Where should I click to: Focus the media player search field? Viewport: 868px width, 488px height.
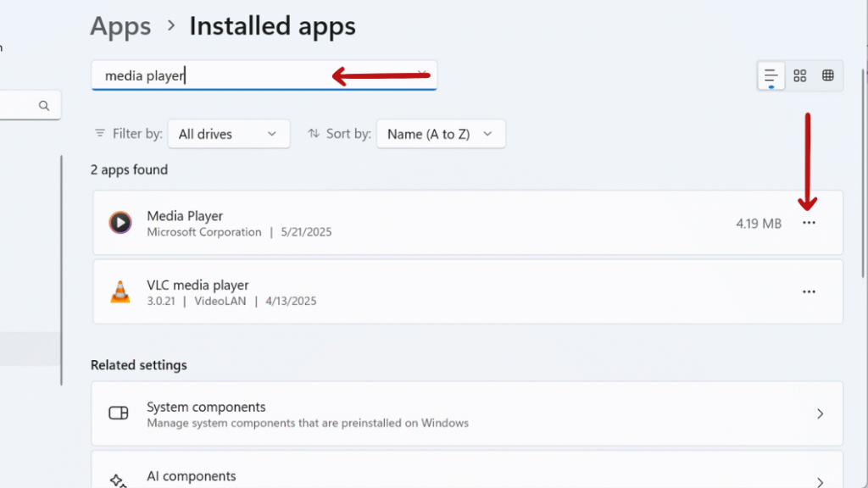click(x=264, y=75)
